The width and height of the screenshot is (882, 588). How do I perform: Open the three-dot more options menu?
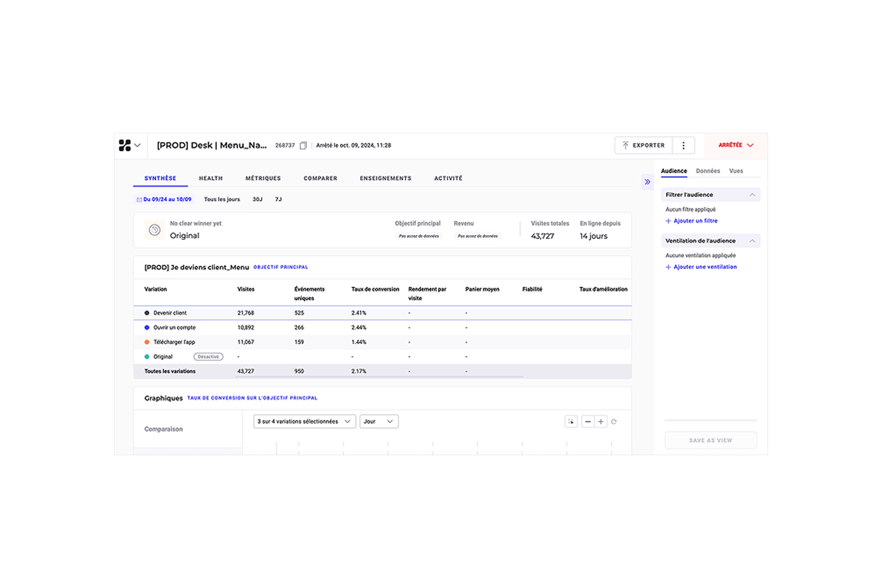coord(683,146)
